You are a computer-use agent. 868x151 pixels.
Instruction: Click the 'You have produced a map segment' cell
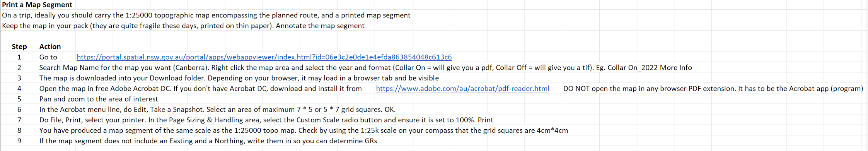304,130
